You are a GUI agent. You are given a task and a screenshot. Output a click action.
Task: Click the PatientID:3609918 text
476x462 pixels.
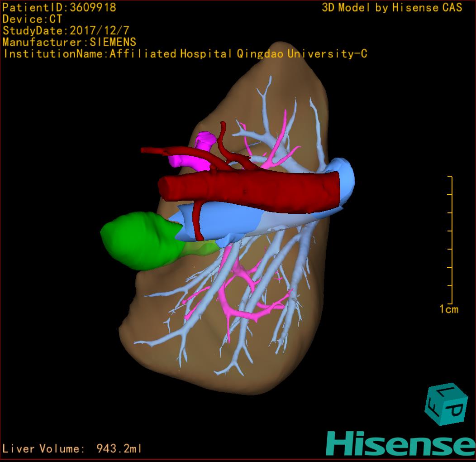[x=59, y=7]
